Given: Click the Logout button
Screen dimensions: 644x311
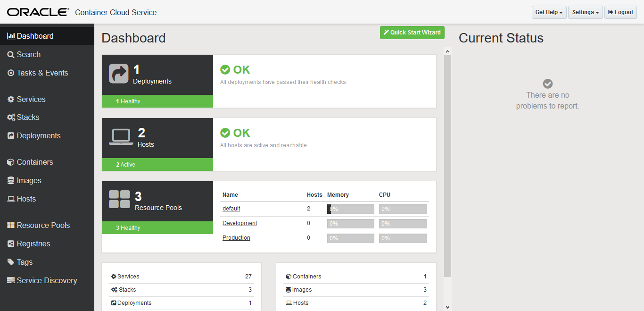Looking at the screenshot, I should coord(620,12).
